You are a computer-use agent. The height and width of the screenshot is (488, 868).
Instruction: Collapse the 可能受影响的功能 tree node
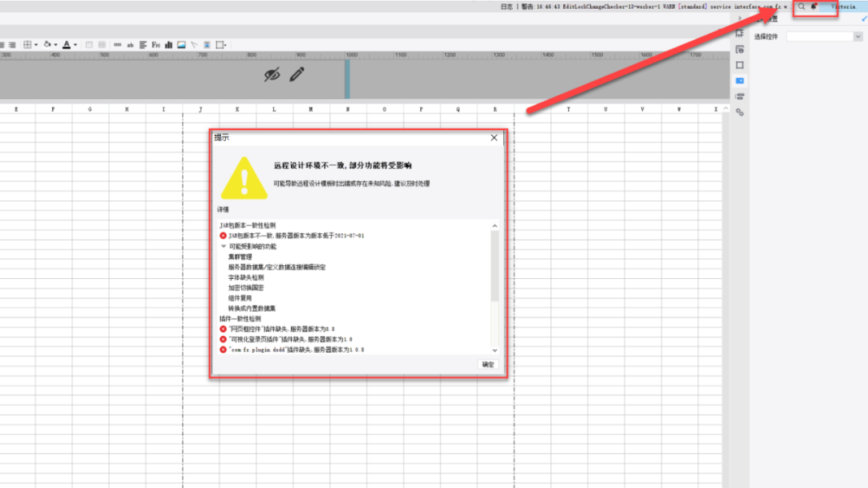[223, 247]
